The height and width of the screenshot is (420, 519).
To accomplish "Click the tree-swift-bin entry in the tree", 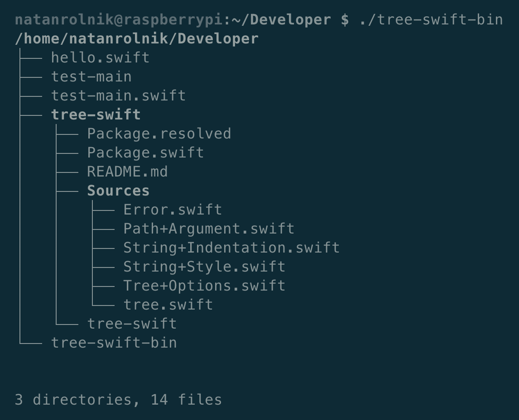I will point(114,343).
